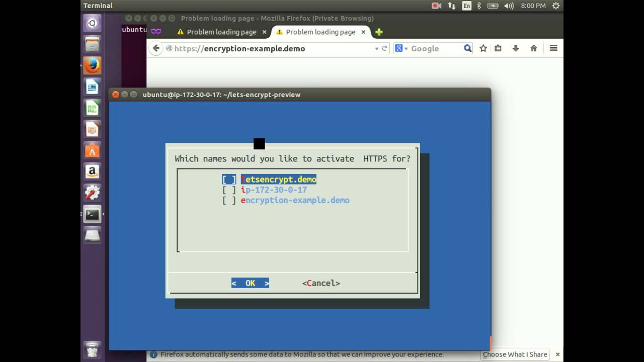This screenshot has height=362, width=644.
Task: Open URL history dropdown arrow
Action: 376,49
